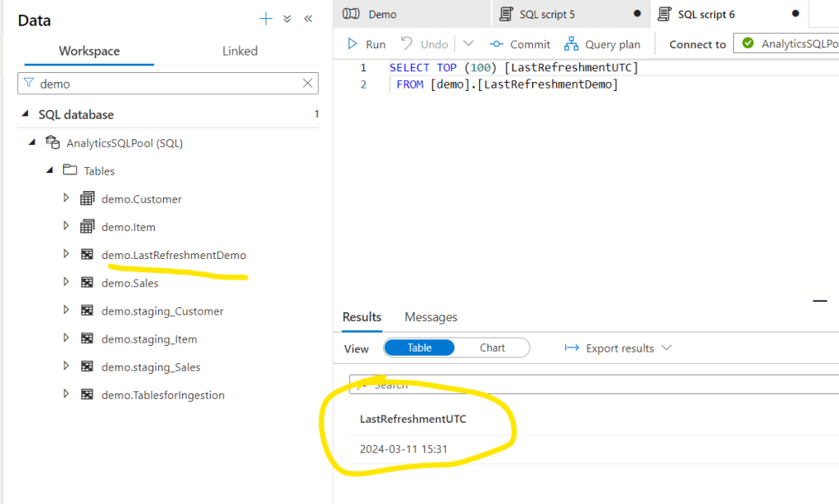
Task: Run the SQL script
Action: (x=366, y=44)
